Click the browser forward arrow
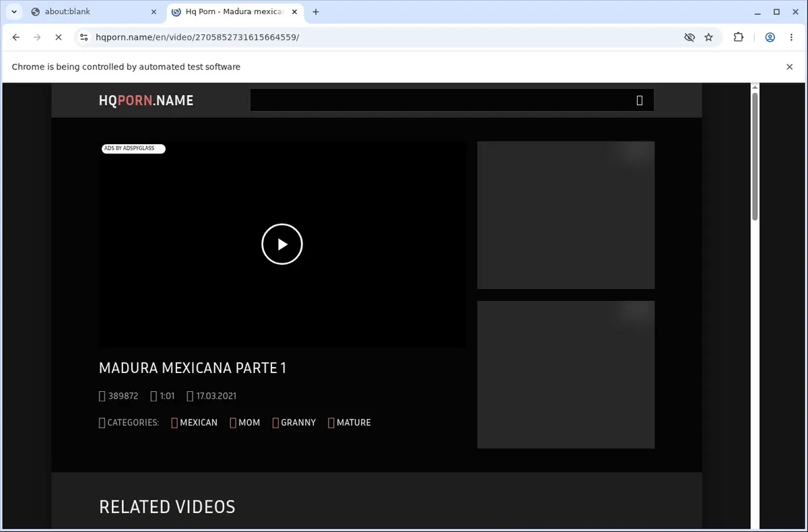 click(x=37, y=38)
